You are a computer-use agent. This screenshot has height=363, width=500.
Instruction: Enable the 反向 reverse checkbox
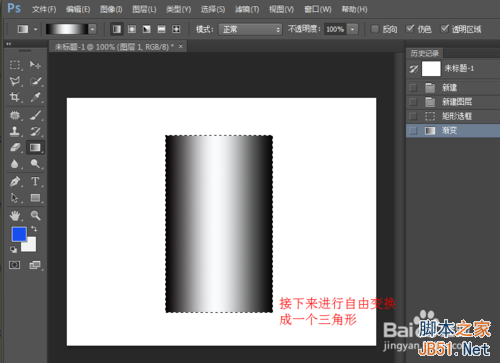(x=375, y=29)
